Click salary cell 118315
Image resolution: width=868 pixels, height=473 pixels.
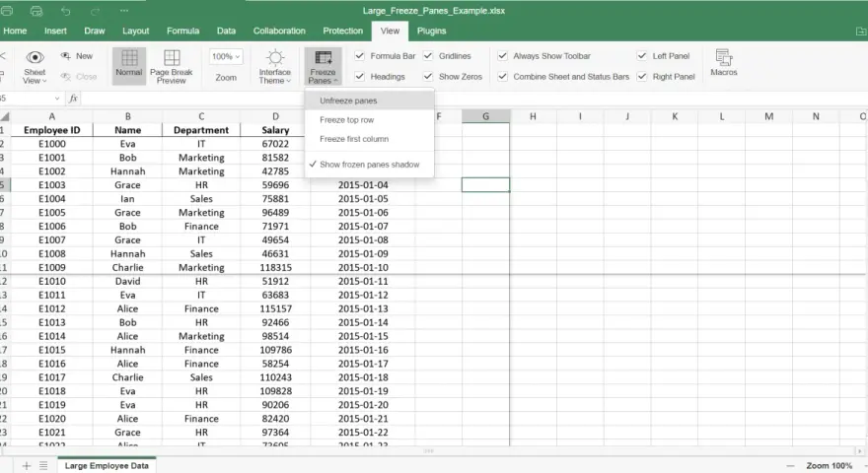[275, 267]
